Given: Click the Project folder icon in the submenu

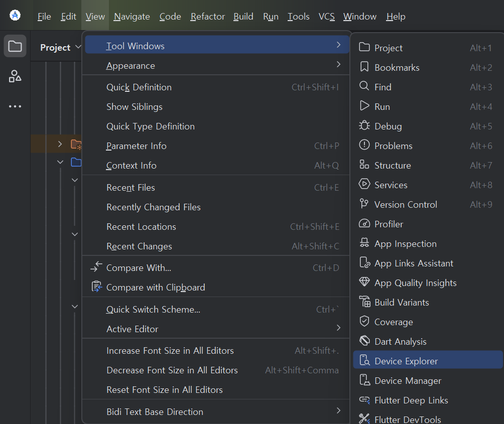Looking at the screenshot, I should tap(364, 47).
